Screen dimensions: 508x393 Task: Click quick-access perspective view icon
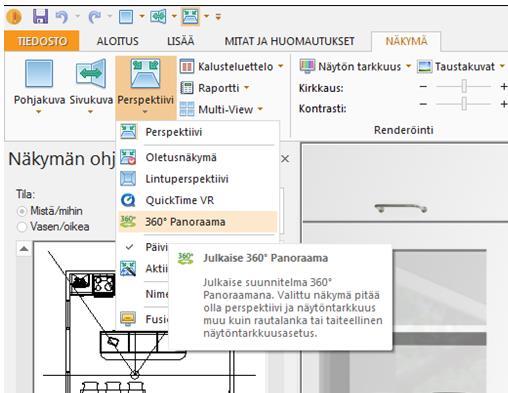click(x=190, y=16)
